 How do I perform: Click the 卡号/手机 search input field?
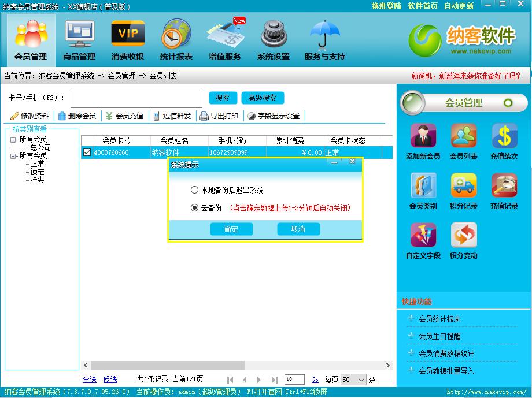click(136, 98)
